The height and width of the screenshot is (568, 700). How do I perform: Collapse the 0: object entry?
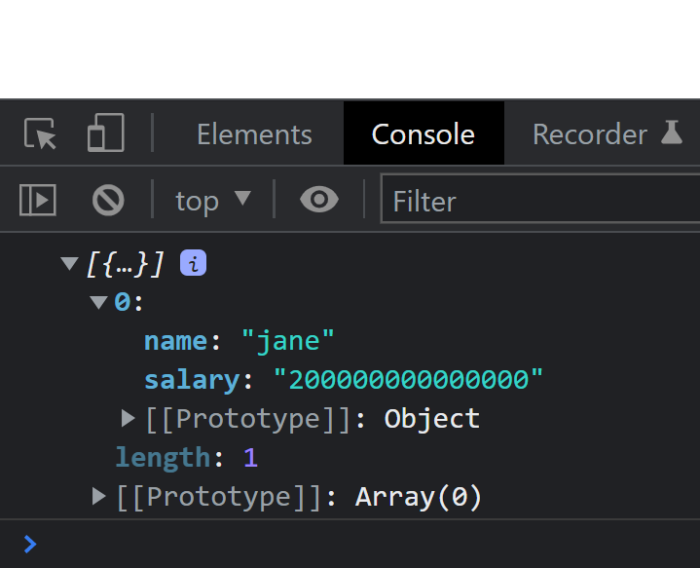99,302
